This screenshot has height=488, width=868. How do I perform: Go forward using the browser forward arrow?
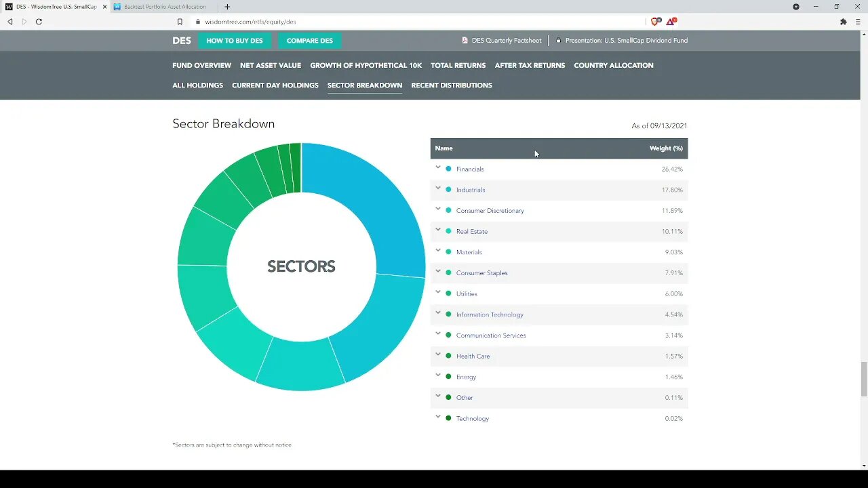[x=24, y=22]
